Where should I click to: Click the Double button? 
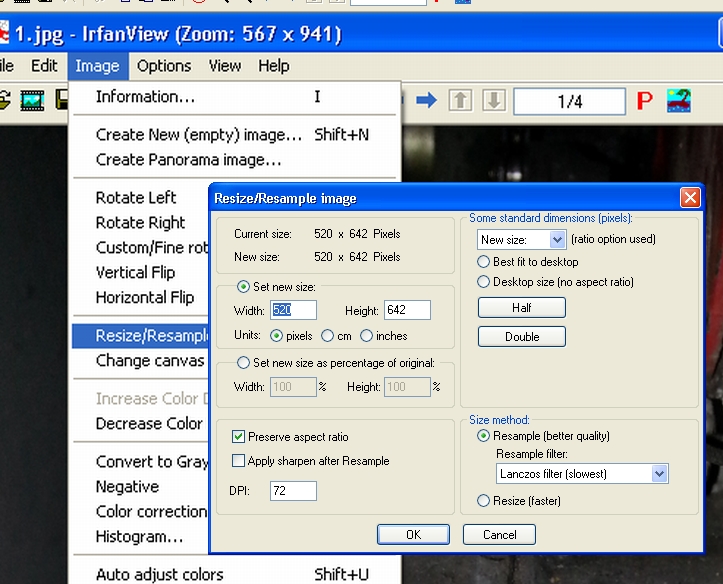[x=522, y=336]
